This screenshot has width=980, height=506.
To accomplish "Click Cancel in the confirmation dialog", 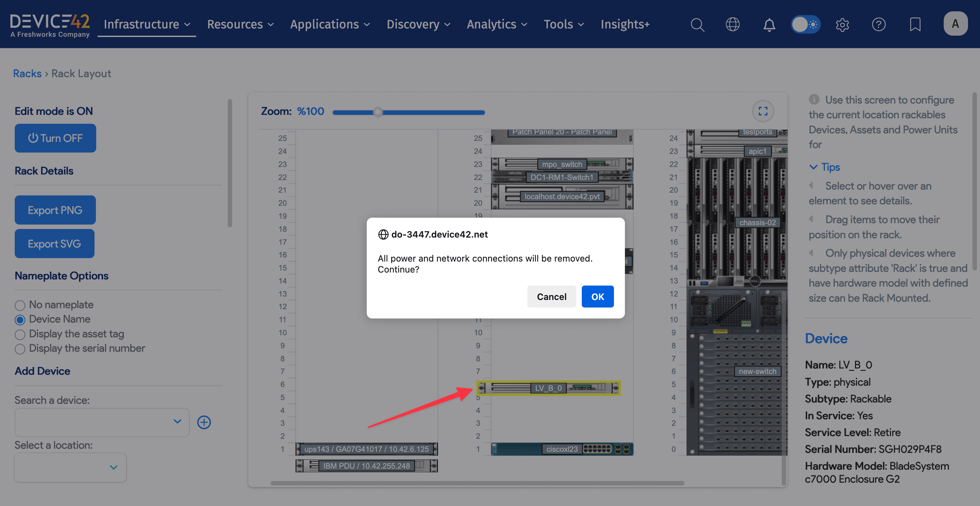I will (551, 297).
